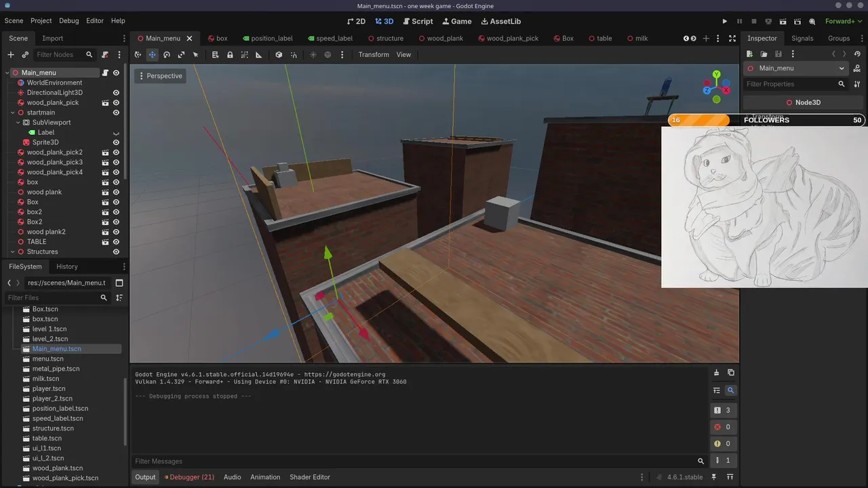The height and width of the screenshot is (488, 868).
Task: Toggle environment preview globe icon
Action: pyautogui.click(x=328, y=55)
